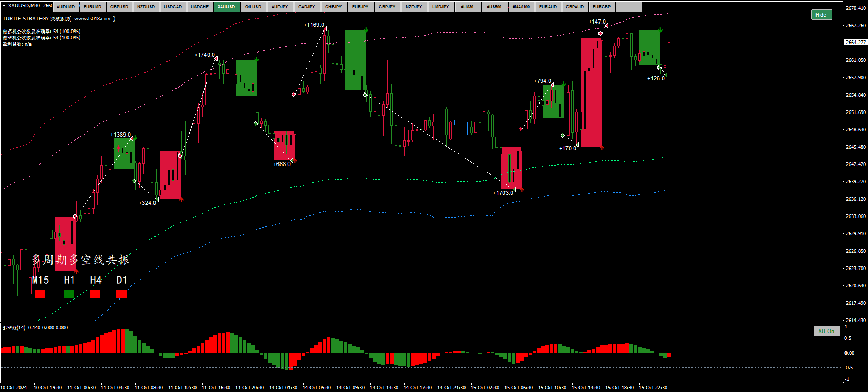Load the #US30 index button
This screenshot has width=868, height=392.
point(468,7)
